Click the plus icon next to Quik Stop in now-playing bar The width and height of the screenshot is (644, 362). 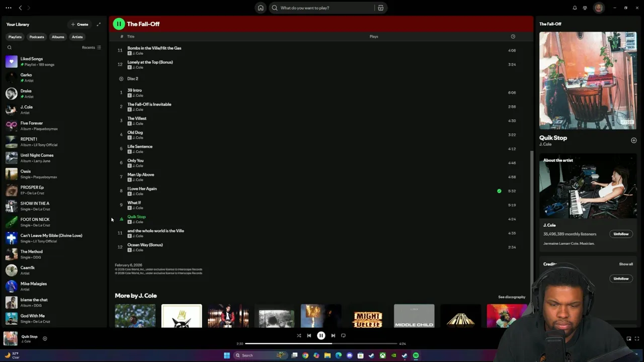point(45,339)
